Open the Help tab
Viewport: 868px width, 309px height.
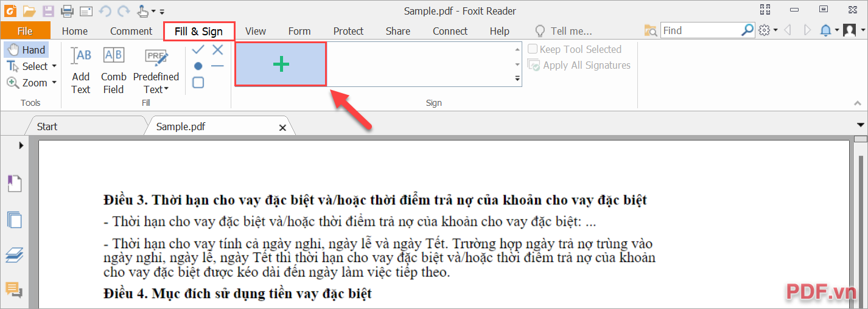point(500,31)
